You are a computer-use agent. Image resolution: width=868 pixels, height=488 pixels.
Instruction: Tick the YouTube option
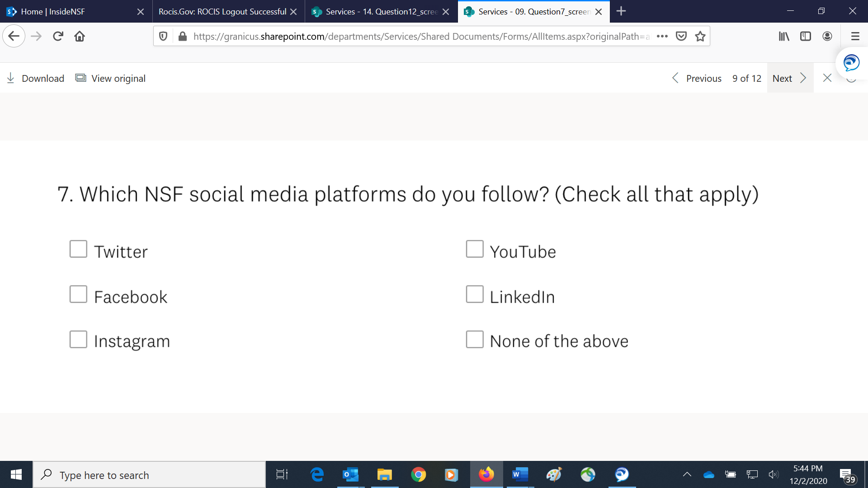(x=475, y=249)
